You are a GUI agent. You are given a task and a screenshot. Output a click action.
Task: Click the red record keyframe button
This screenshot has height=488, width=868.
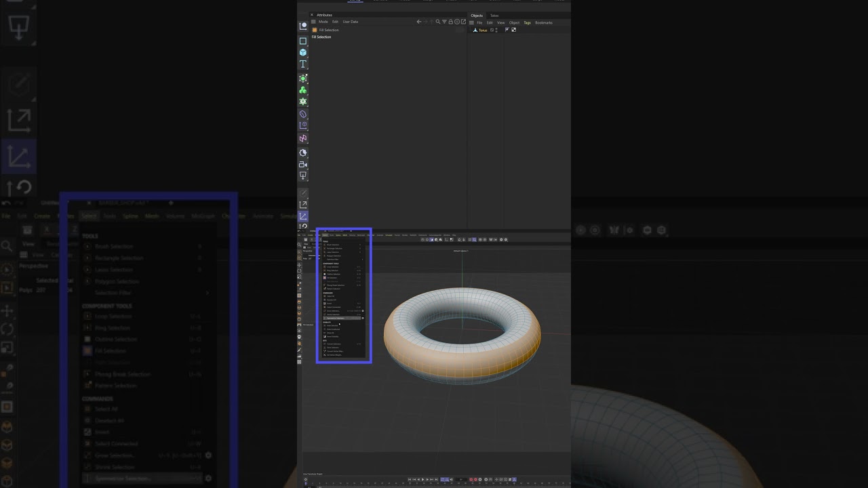pyautogui.click(x=471, y=479)
